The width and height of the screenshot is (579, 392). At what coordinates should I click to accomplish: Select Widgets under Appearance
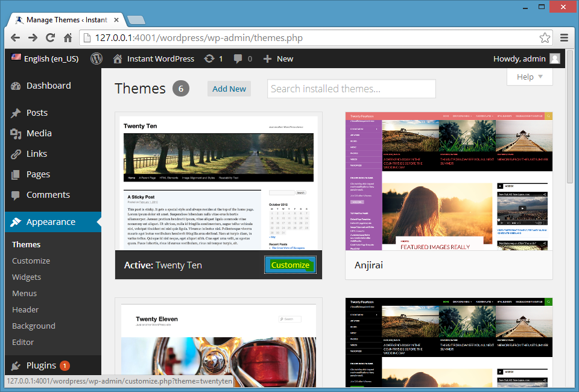click(27, 277)
